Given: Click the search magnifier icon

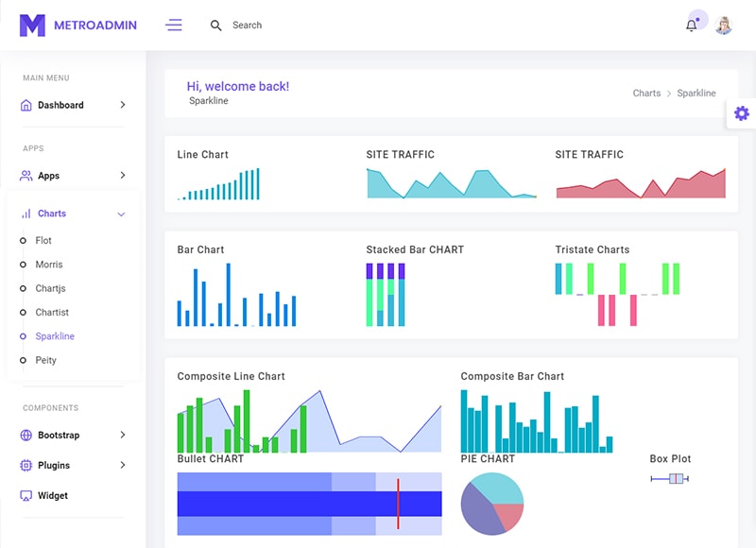Looking at the screenshot, I should coord(216,26).
